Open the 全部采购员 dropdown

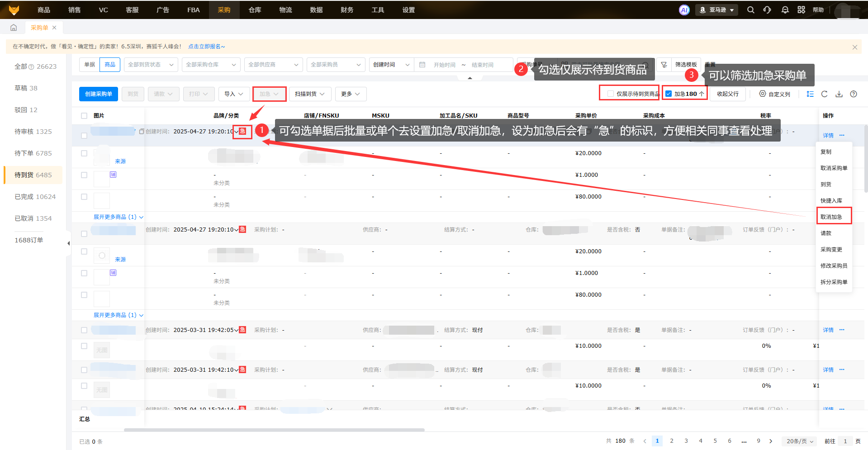click(x=336, y=65)
